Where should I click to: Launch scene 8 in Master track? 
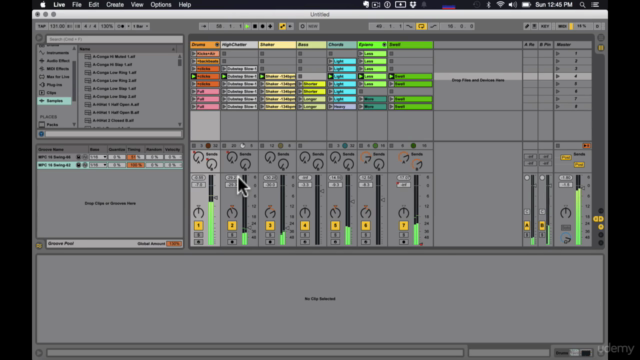[x=558, y=107]
